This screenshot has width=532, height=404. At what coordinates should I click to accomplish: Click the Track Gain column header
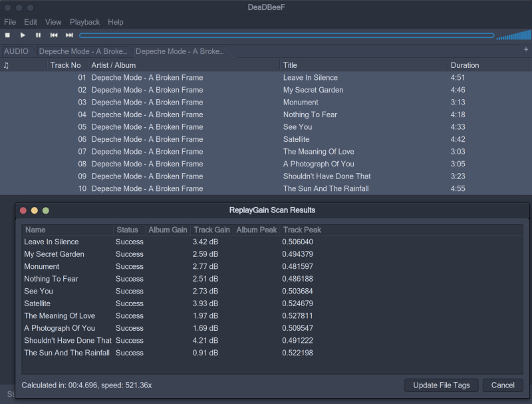211,230
